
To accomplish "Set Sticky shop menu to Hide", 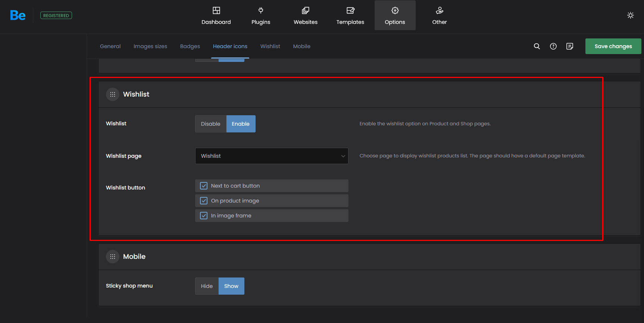I will click(207, 286).
